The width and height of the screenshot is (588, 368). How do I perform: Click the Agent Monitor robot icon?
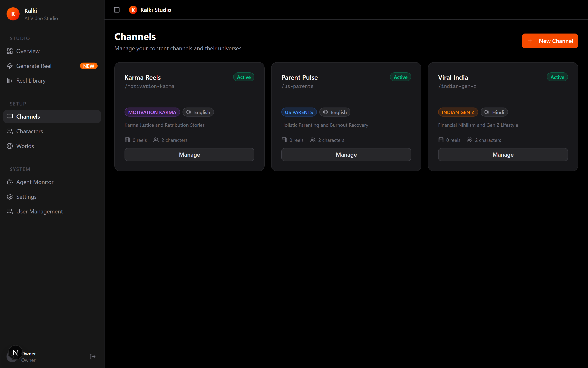click(10, 182)
